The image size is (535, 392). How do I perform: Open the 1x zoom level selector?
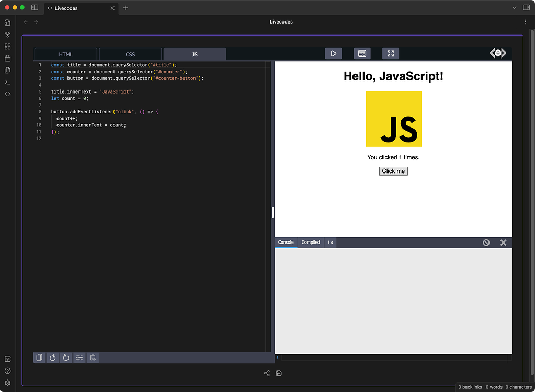(x=330, y=242)
